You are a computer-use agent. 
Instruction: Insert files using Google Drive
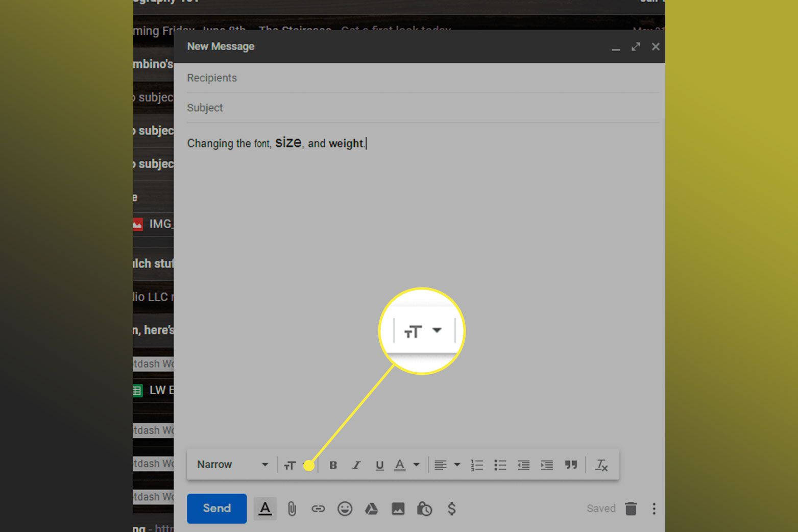(x=371, y=509)
